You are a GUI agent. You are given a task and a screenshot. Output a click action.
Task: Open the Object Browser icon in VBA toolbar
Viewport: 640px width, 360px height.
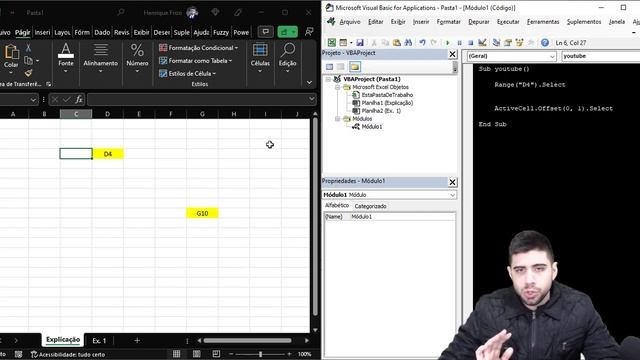pos(519,42)
